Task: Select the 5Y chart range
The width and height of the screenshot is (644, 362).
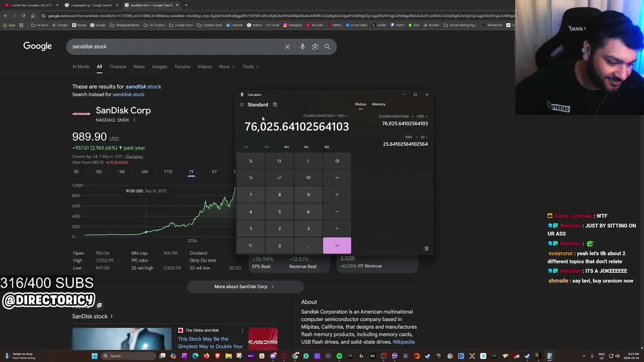Action: point(214,172)
